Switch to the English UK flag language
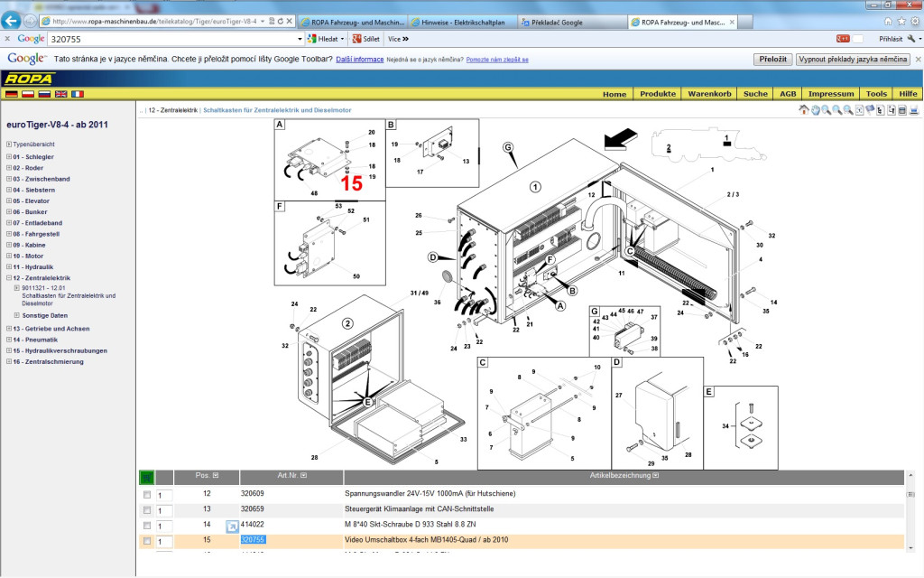Screen dimensions: 924x578 click(60, 94)
